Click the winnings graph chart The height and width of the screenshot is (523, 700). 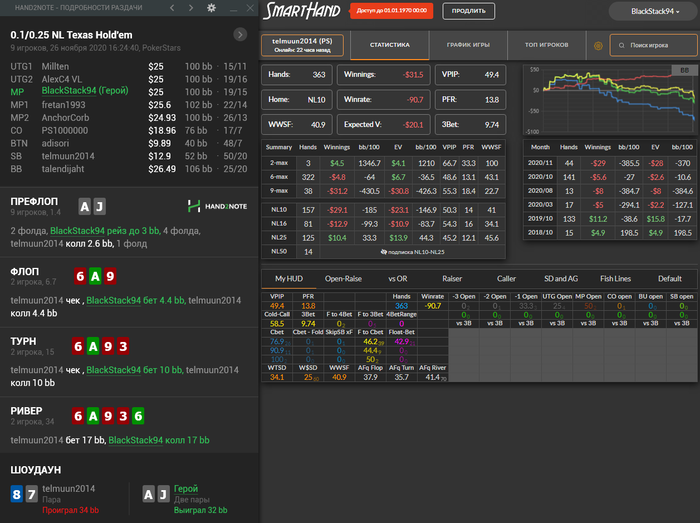coord(610,100)
